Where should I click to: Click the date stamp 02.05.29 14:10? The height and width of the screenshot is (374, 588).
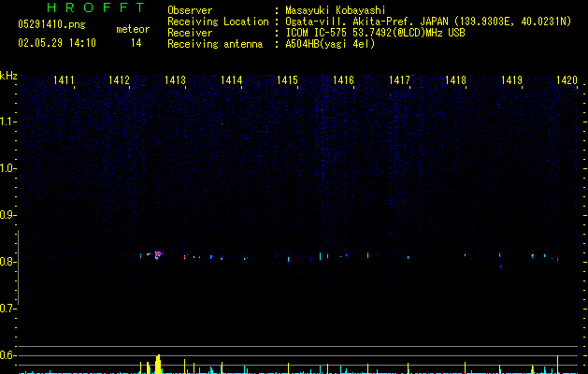click(57, 43)
